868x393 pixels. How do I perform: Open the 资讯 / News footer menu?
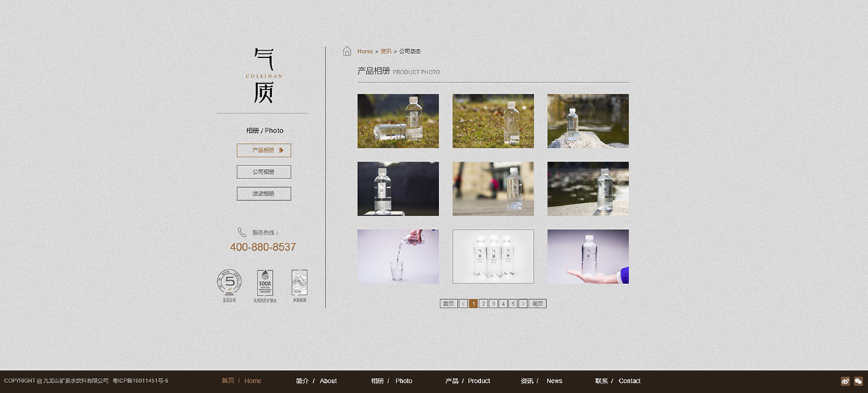[541, 381]
